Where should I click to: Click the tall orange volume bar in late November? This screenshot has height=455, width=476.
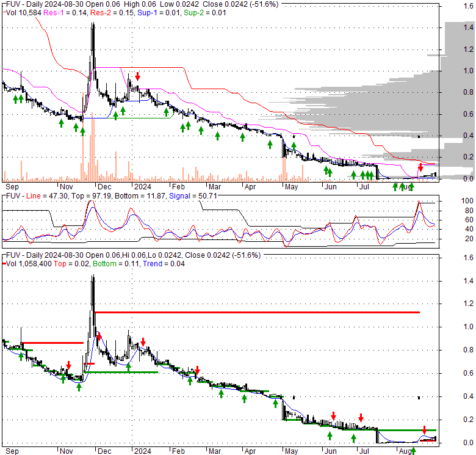[83, 137]
